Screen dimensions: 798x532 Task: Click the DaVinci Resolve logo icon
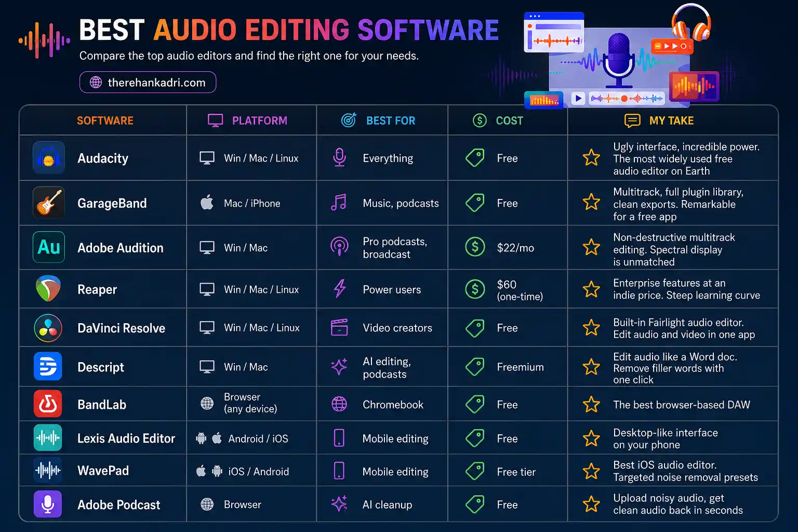[x=48, y=328]
